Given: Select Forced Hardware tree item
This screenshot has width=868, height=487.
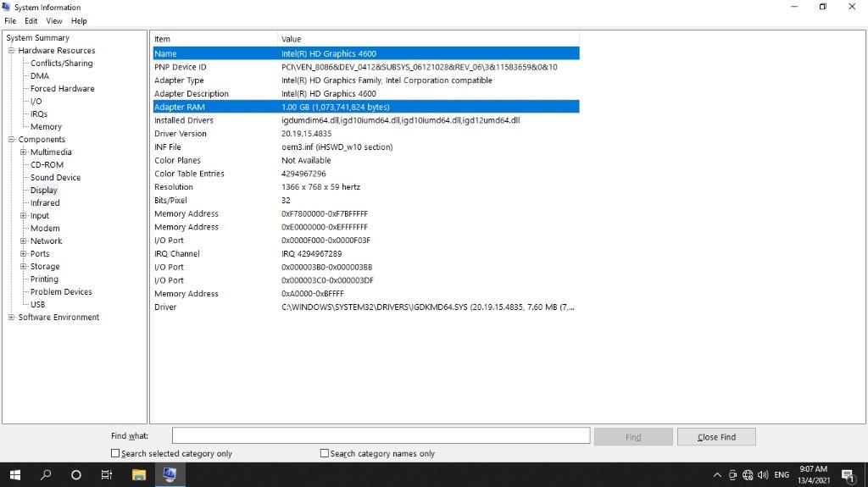Looking at the screenshot, I should pyautogui.click(x=62, y=89).
